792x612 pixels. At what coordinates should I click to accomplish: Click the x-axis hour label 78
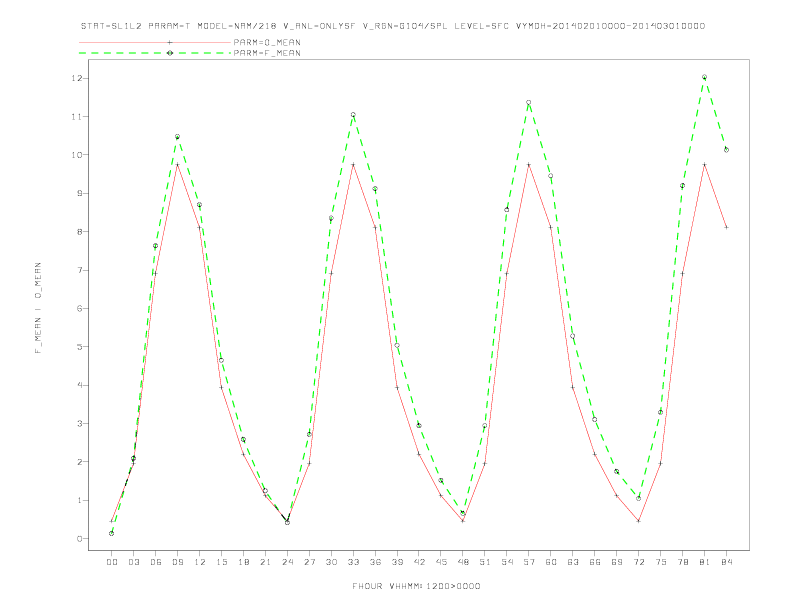coord(682,562)
